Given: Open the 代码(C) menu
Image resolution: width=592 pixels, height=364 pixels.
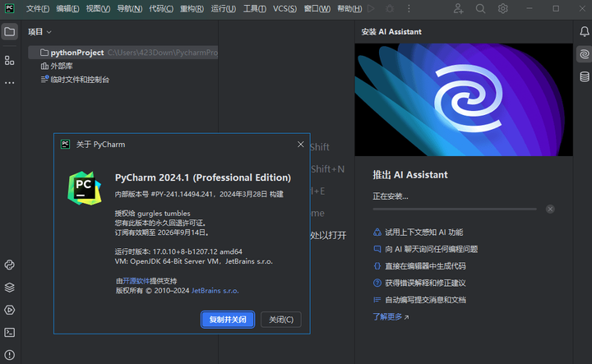Looking at the screenshot, I should (x=161, y=8).
